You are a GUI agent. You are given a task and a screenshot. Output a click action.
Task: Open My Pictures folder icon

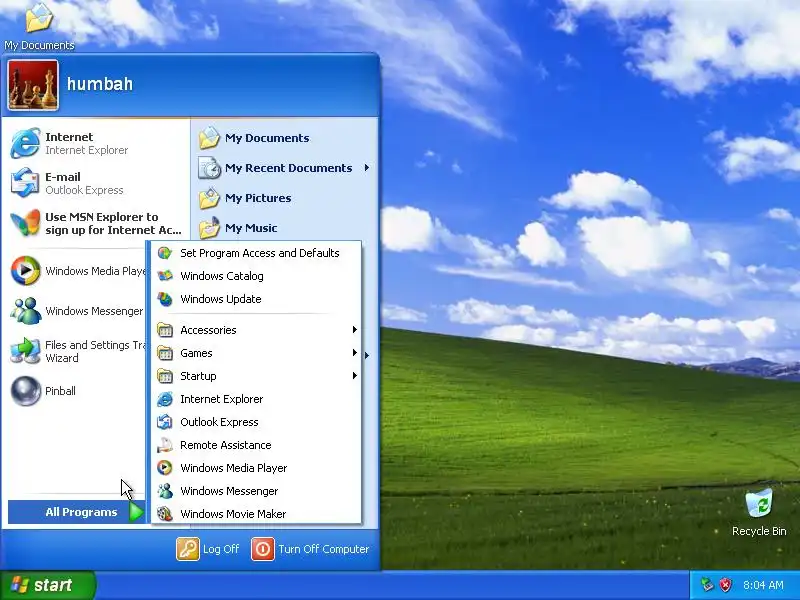coord(209,198)
